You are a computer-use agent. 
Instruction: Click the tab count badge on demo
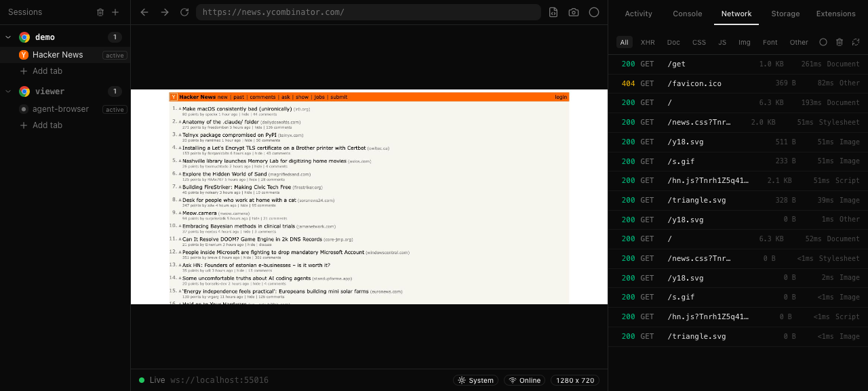(x=115, y=37)
